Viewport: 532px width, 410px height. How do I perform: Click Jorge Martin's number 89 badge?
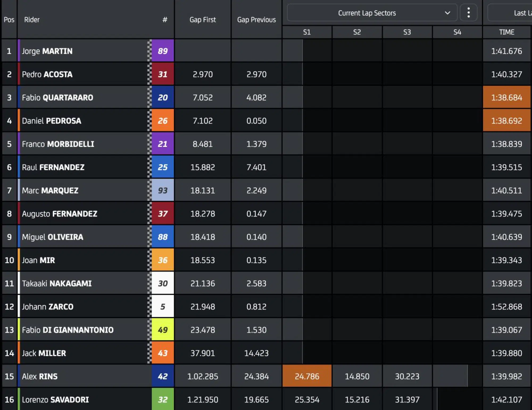[163, 51]
